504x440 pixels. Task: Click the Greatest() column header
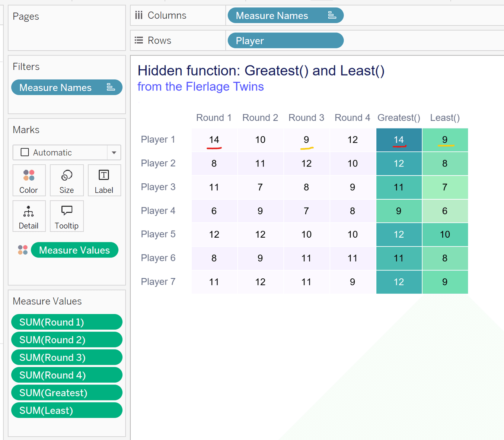pos(399,118)
